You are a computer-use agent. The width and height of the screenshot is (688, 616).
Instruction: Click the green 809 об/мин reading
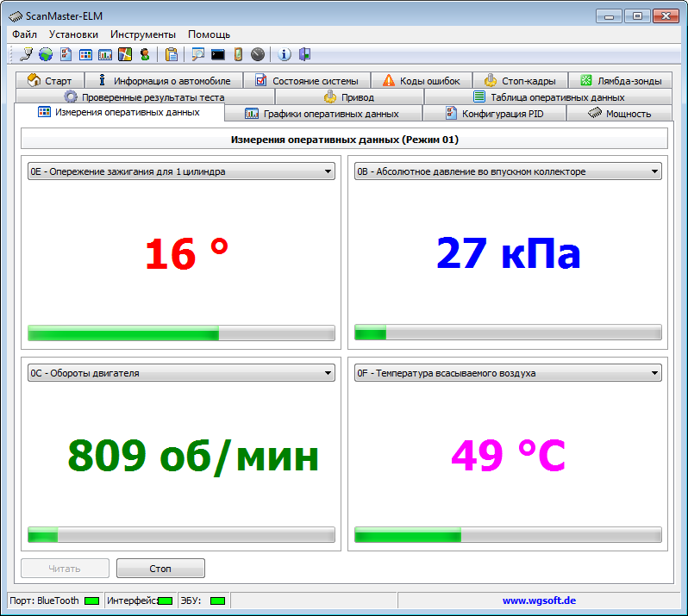click(193, 456)
